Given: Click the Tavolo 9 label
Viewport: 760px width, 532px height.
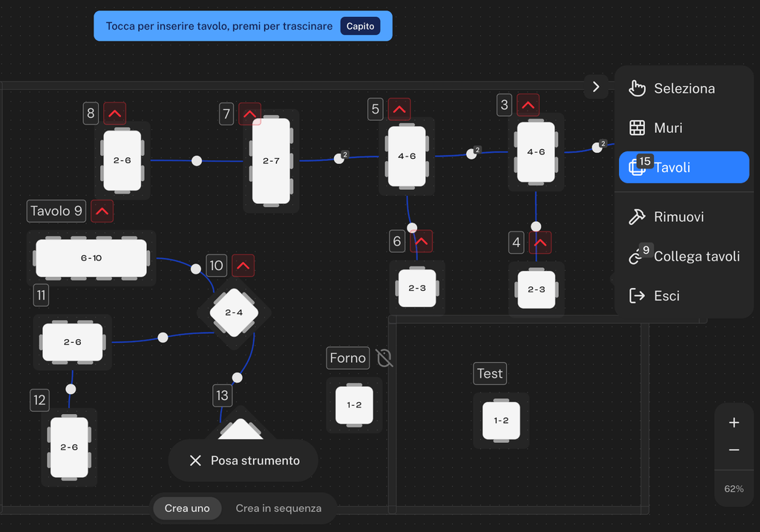Looking at the screenshot, I should coord(56,211).
